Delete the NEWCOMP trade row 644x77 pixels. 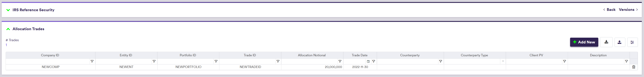point(633,67)
